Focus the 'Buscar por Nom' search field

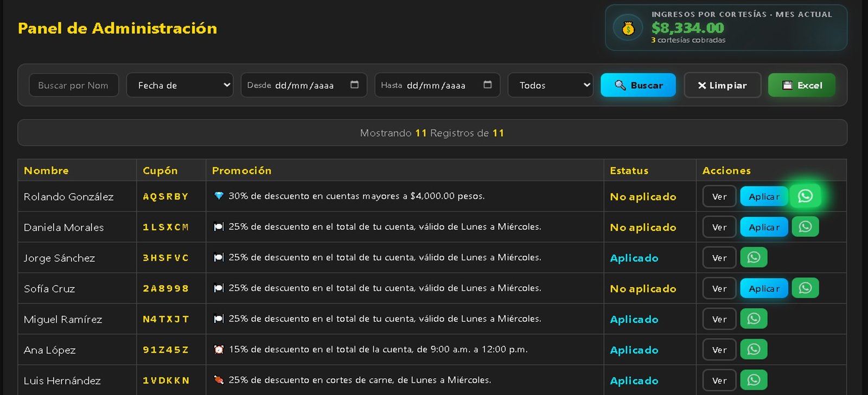tap(74, 85)
